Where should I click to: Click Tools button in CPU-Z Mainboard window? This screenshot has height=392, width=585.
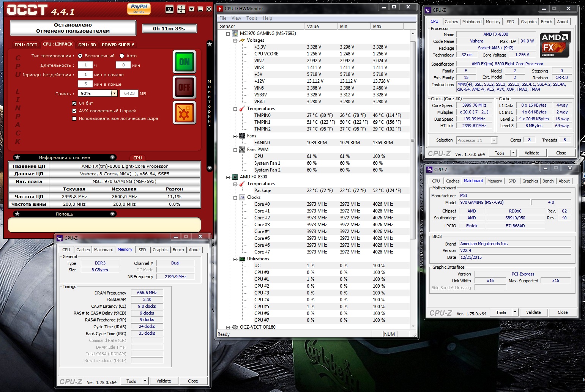coord(501,312)
